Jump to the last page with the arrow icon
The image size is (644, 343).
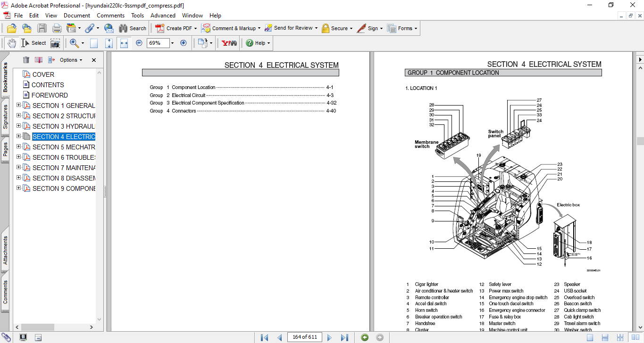[344, 337]
